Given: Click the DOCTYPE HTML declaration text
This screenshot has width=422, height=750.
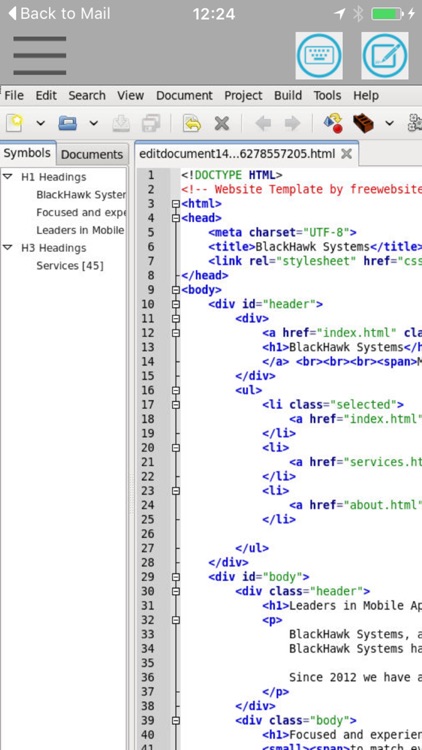Looking at the screenshot, I should 232,175.
